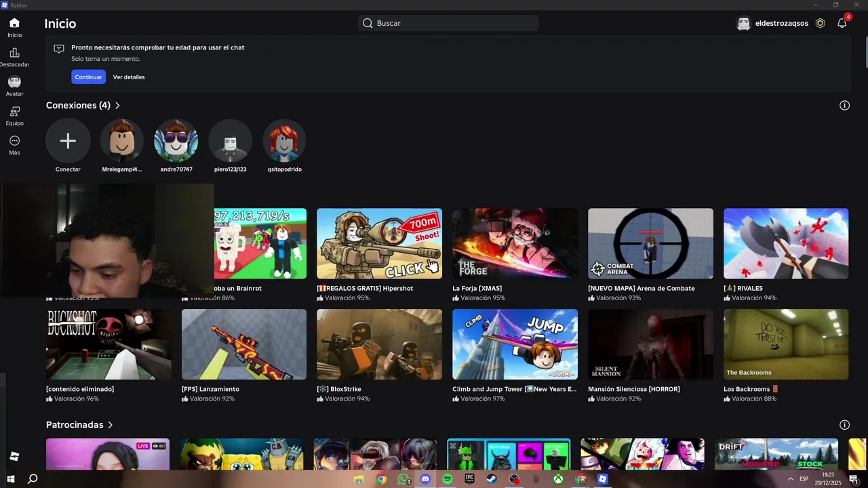Screen dimensions: 868x488
Task: Expand Conexiones (4) with its chevron
Action: coord(117,106)
